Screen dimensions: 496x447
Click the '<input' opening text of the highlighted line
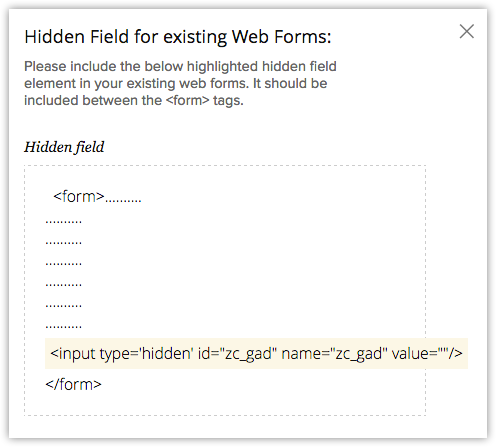point(73,353)
